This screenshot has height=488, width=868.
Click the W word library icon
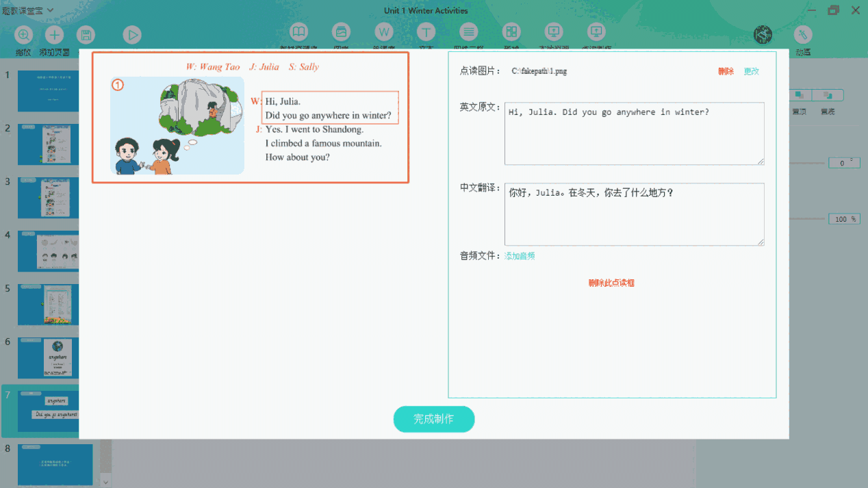click(384, 32)
